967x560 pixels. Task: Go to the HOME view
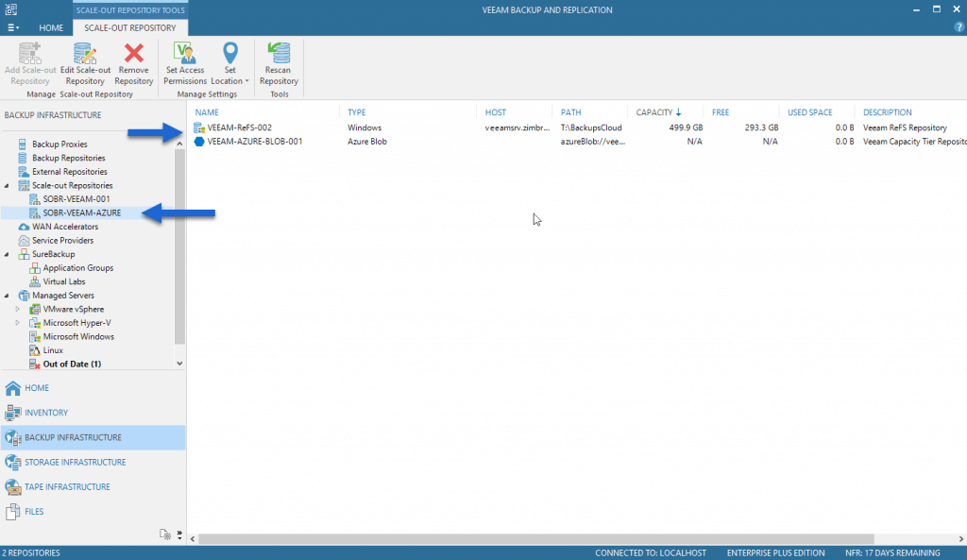click(93, 388)
